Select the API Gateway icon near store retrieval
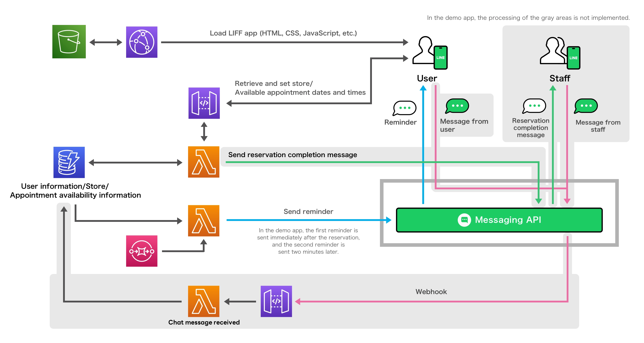 (x=204, y=103)
